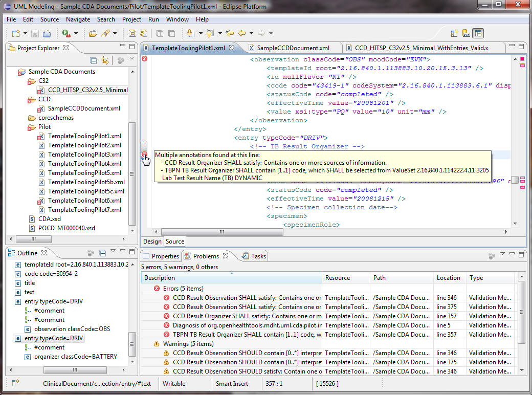Collapse all items in Project Explorer
Image resolution: width=532 pixels, height=395 pixels.
point(94,60)
